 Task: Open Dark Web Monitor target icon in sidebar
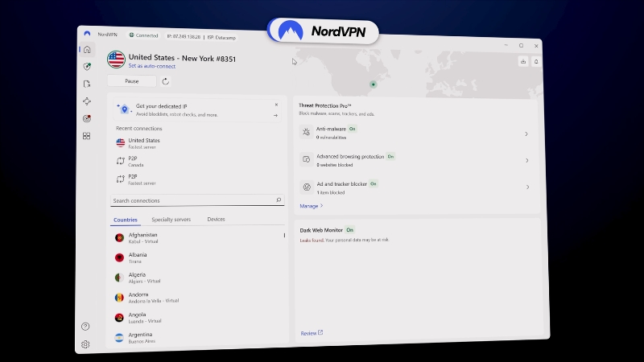click(x=87, y=118)
